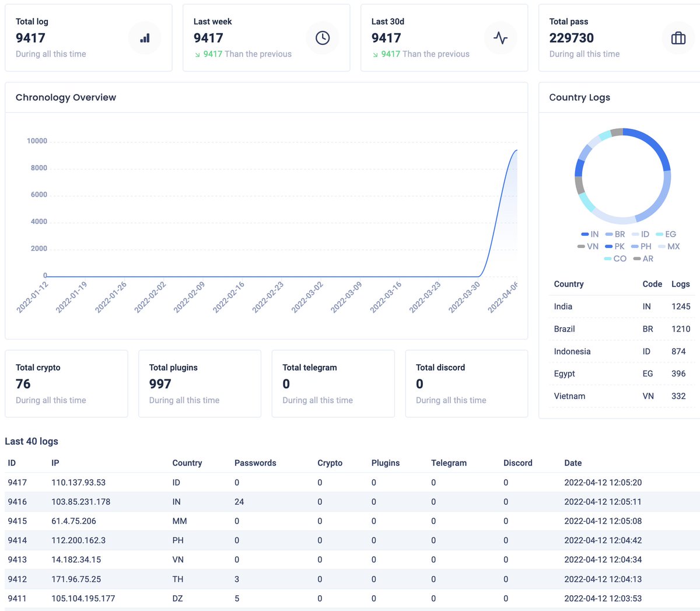Click the Total crypto card value 76
This screenshot has height=611, width=700.
click(23, 384)
